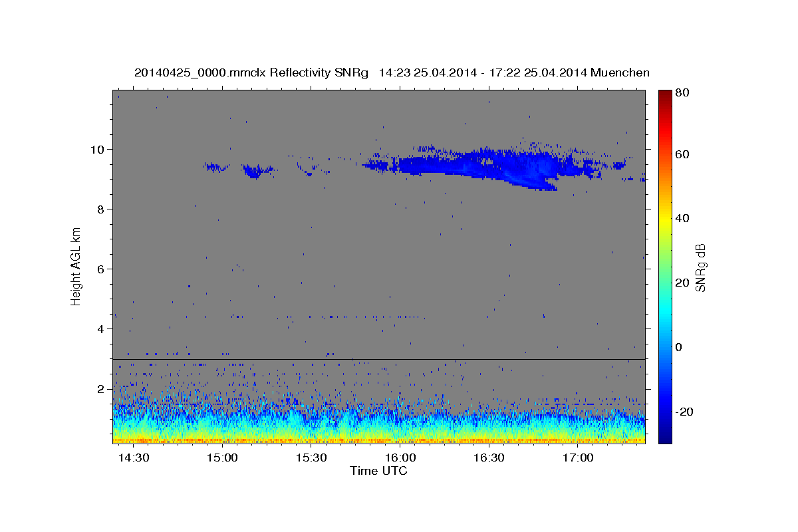Click the 17:00 time tick label
Image resolution: width=798 pixels, height=532 pixels.
point(579,458)
